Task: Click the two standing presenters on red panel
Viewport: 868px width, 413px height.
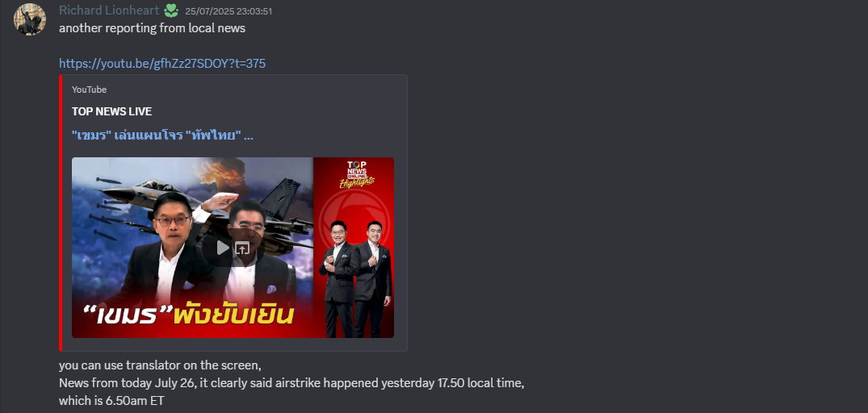Action: click(355, 278)
